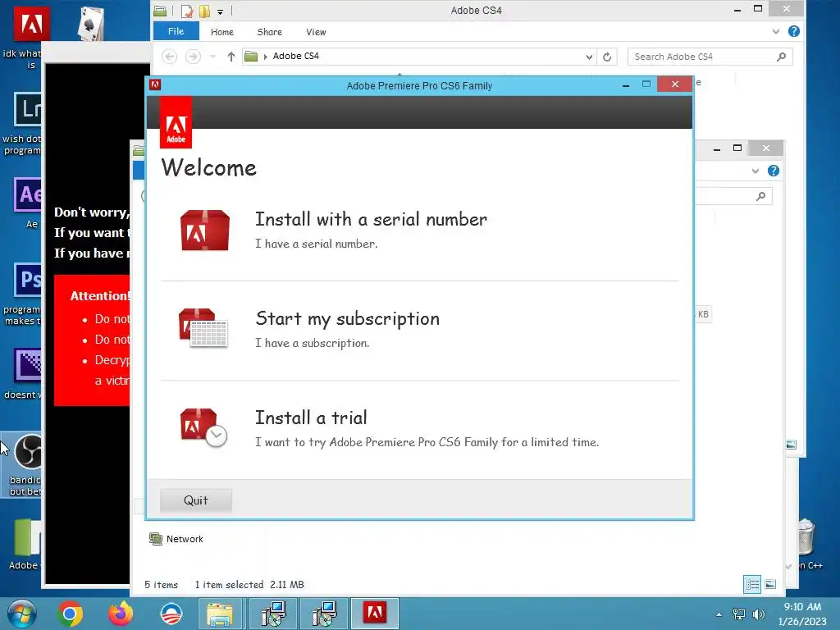Switch to details view in lower explorer window
Image resolution: width=840 pixels, height=630 pixels.
[x=752, y=584]
